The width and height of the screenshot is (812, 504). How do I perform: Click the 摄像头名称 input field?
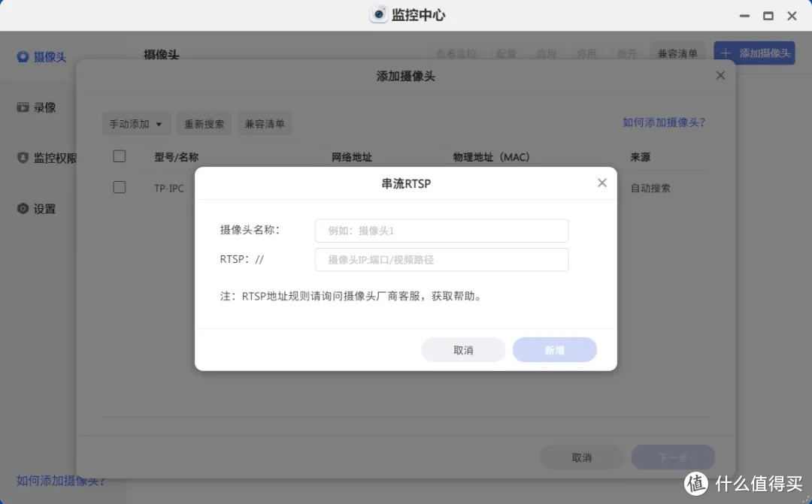pyautogui.click(x=441, y=230)
